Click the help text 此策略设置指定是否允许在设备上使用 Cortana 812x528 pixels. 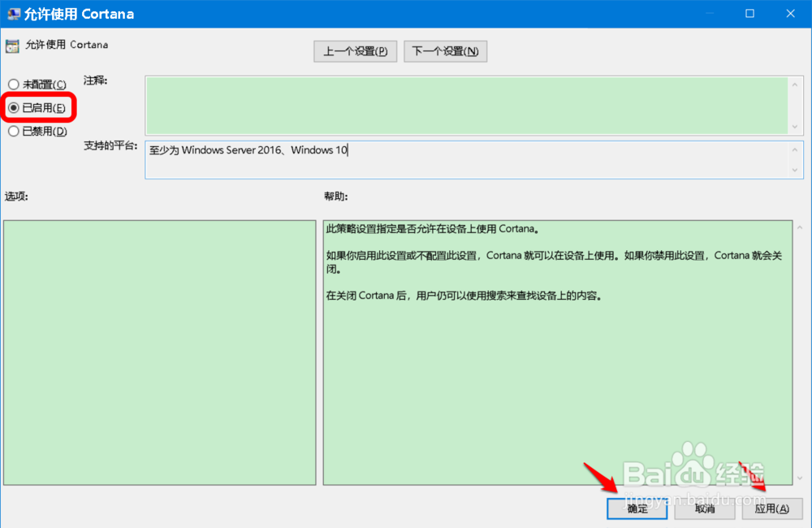click(433, 228)
